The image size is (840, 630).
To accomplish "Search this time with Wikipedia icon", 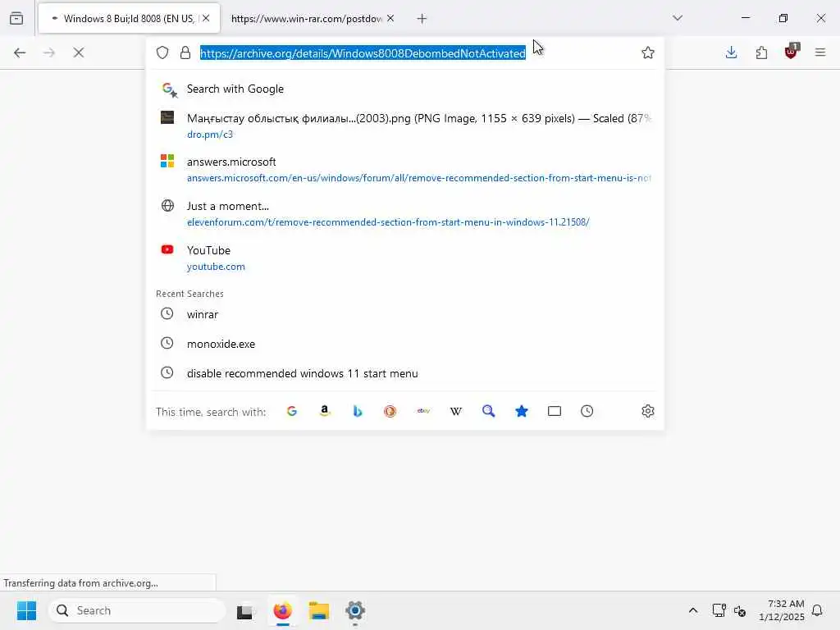I will 456,411.
